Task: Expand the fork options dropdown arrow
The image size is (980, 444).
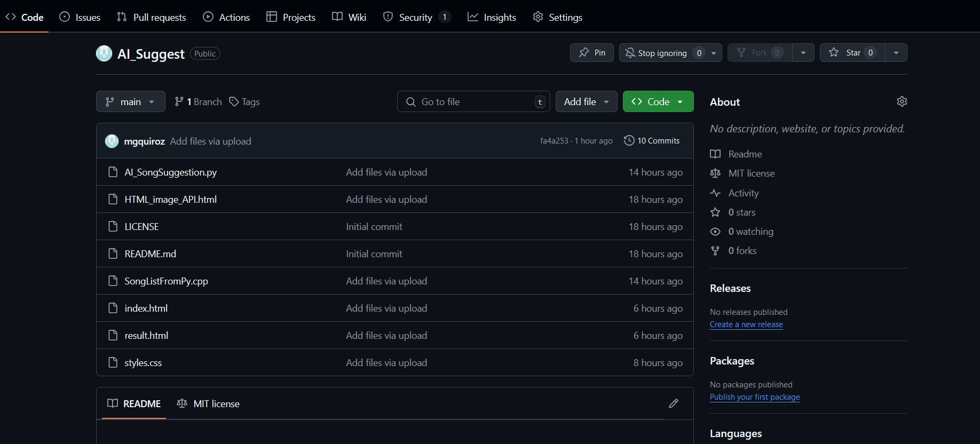Action: (x=803, y=53)
